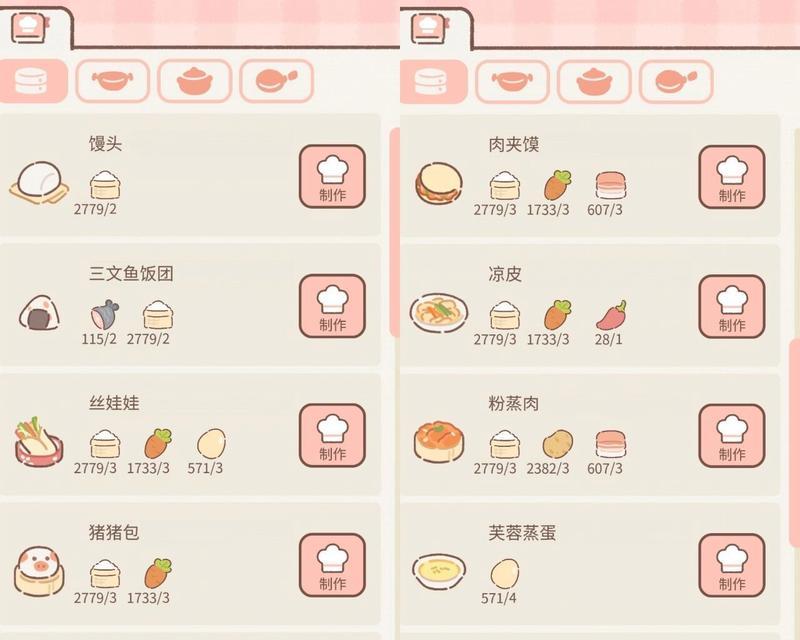Select the steamer tab in left panel
The height and width of the screenshot is (640, 800).
coord(33,81)
